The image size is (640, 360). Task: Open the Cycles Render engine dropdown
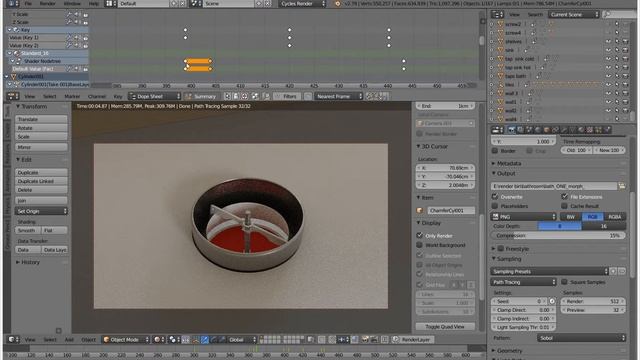[x=303, y=3]
